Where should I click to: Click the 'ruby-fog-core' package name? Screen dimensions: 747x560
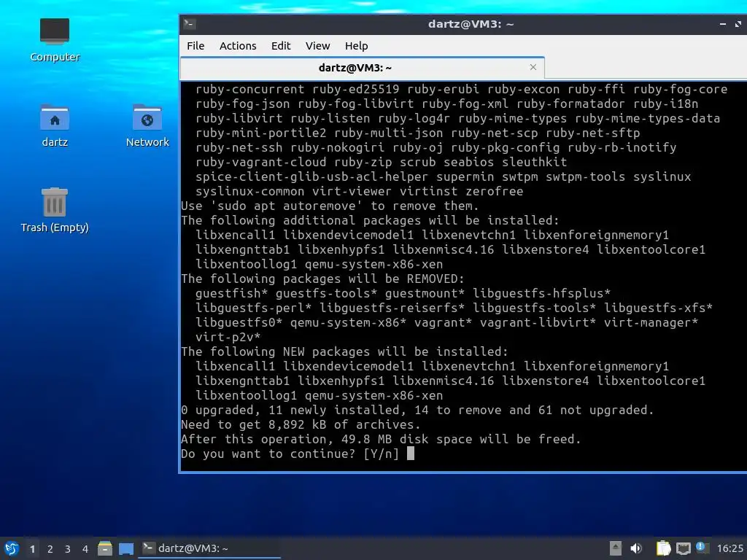tap(681, 89)
